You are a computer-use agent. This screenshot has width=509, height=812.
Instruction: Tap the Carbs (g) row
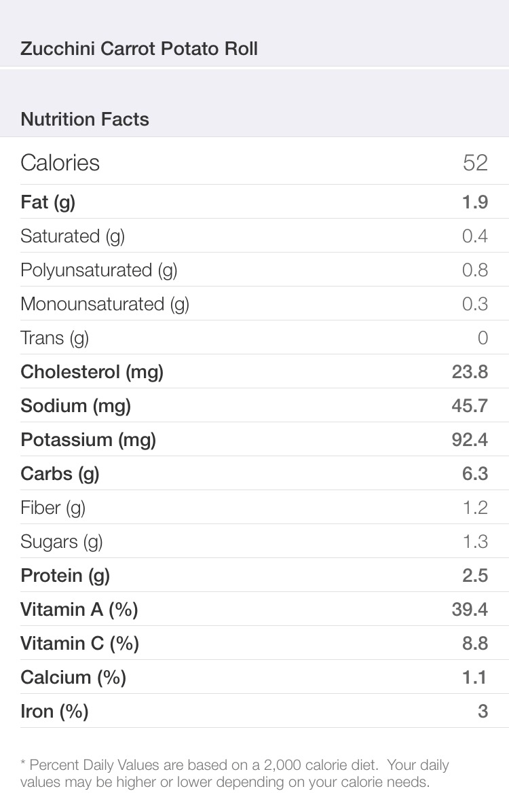[x=254, y=473]
